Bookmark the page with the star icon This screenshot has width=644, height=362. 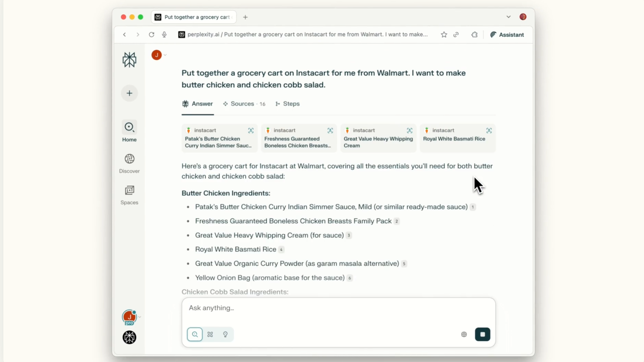pyautogui.click(x=443, y=35)
